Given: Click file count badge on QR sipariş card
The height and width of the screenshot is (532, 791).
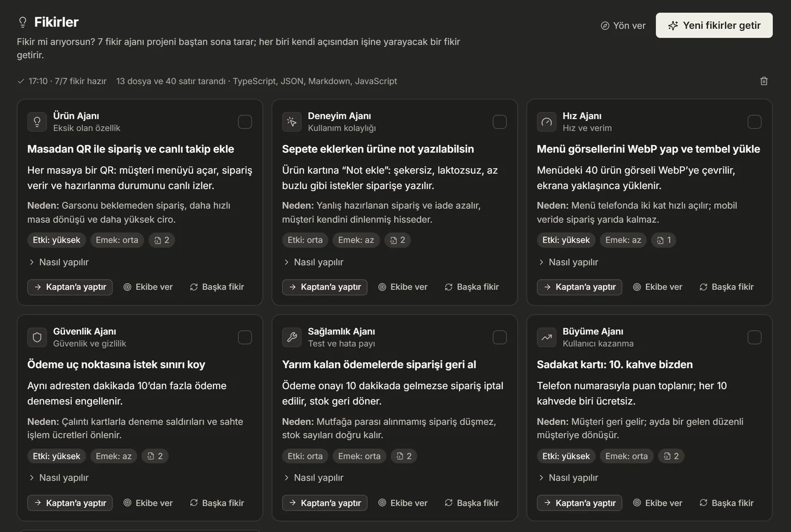Looking at the screenshot, I should click(x=162, y=240).
